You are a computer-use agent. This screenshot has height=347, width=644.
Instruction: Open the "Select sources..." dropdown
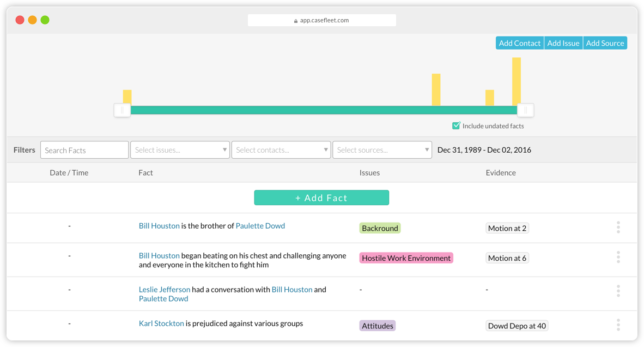point(382,149)
